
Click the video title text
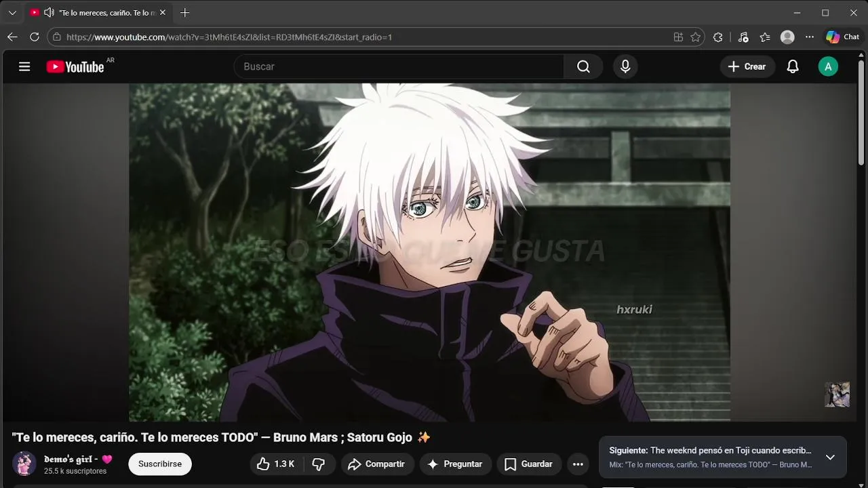(x=221, y=437)
